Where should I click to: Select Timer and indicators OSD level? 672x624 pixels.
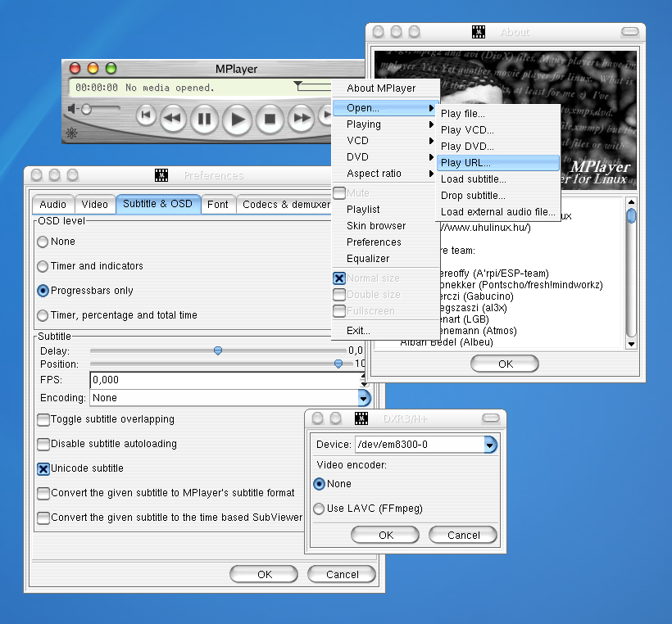point(43,266)
